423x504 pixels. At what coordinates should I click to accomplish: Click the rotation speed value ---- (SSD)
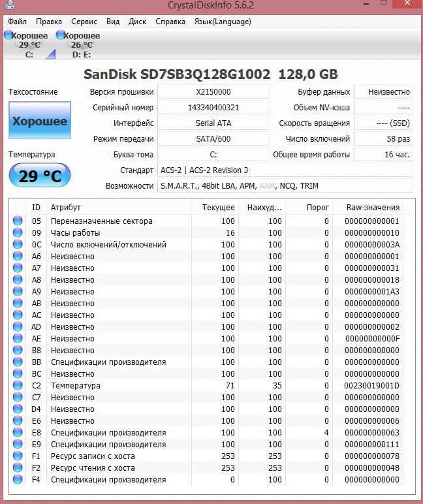tap(383, 123)
